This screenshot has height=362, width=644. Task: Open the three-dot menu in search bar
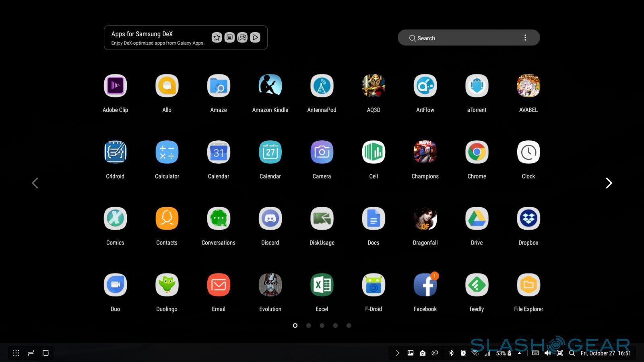click(x=525, y=38)
